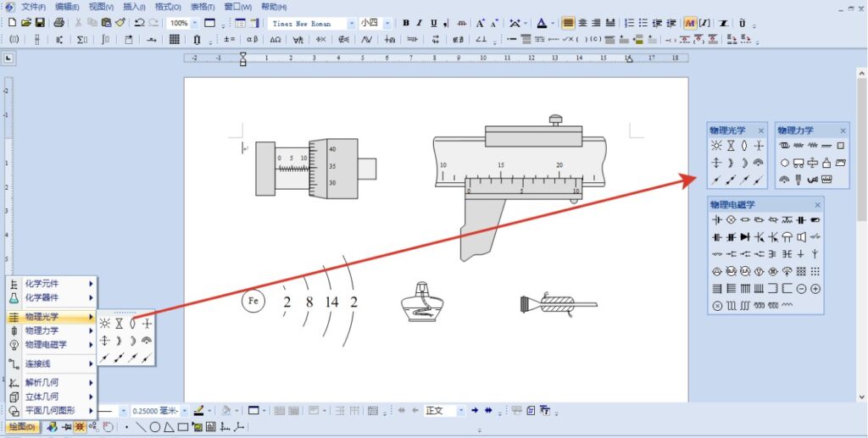
Task: Close the 物理电磁学 floating panel
Action: coord(817,205)
